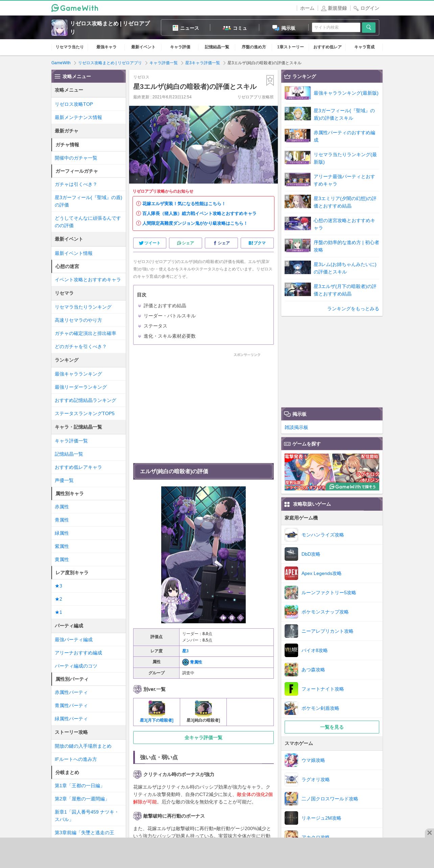Image resolution: width=434 pixels, height=868 pixels.
Task: Jump to 進化・スキル素材必要数 in contents
Action: click(170, 336)
